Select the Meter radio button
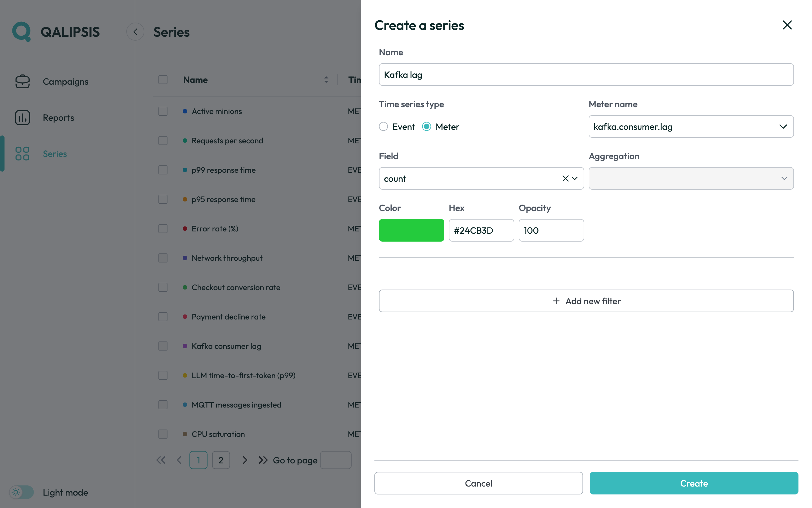This screenshot has width=812, height=508. [x=427, y=127]
